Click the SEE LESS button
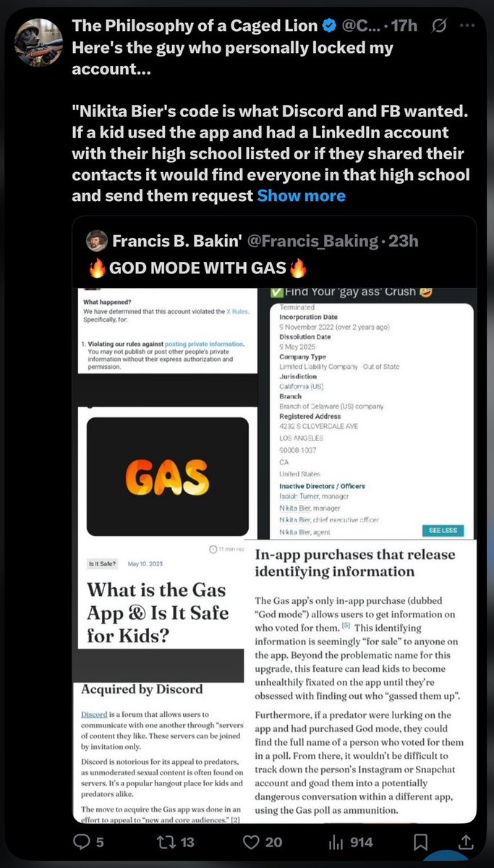 point(443,530)
